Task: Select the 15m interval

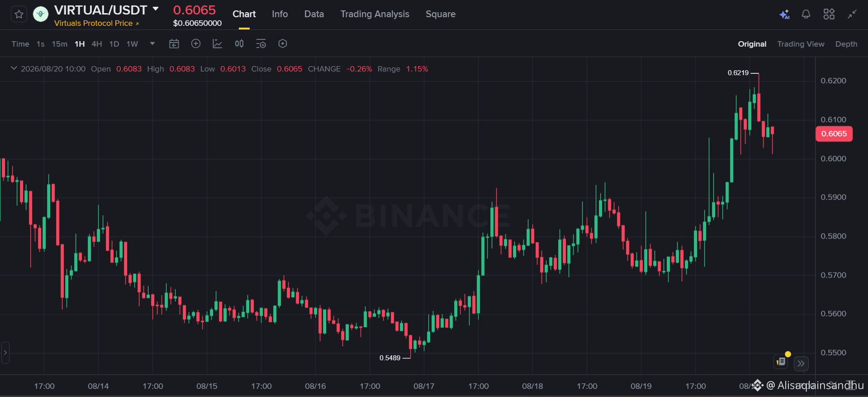Action: pos(60,44)
